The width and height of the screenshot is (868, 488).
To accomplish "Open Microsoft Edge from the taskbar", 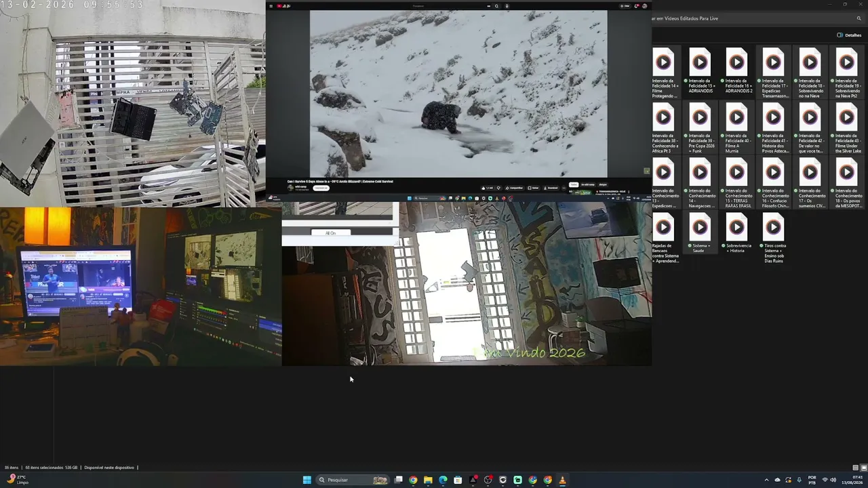I will point(443,480).
